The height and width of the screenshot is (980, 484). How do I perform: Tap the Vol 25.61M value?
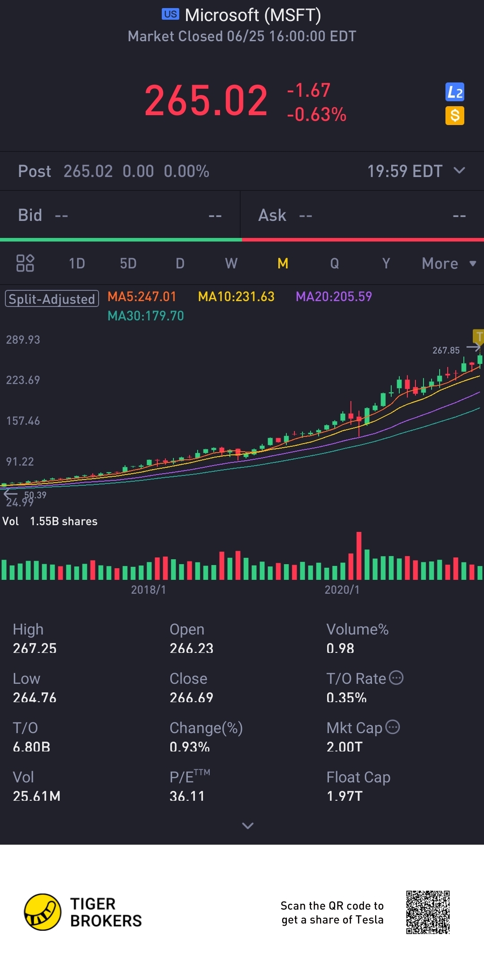[36, 796]
